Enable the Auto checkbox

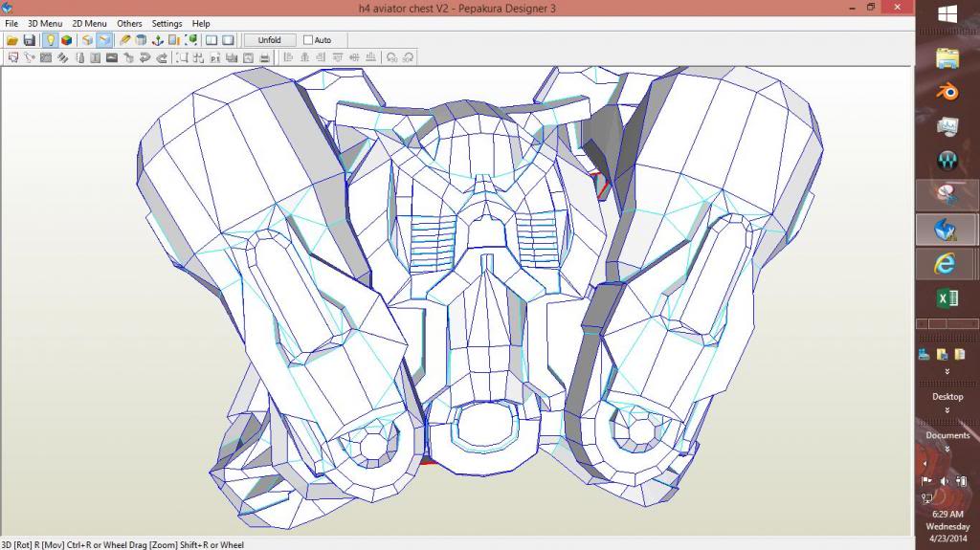click(308, 40)
